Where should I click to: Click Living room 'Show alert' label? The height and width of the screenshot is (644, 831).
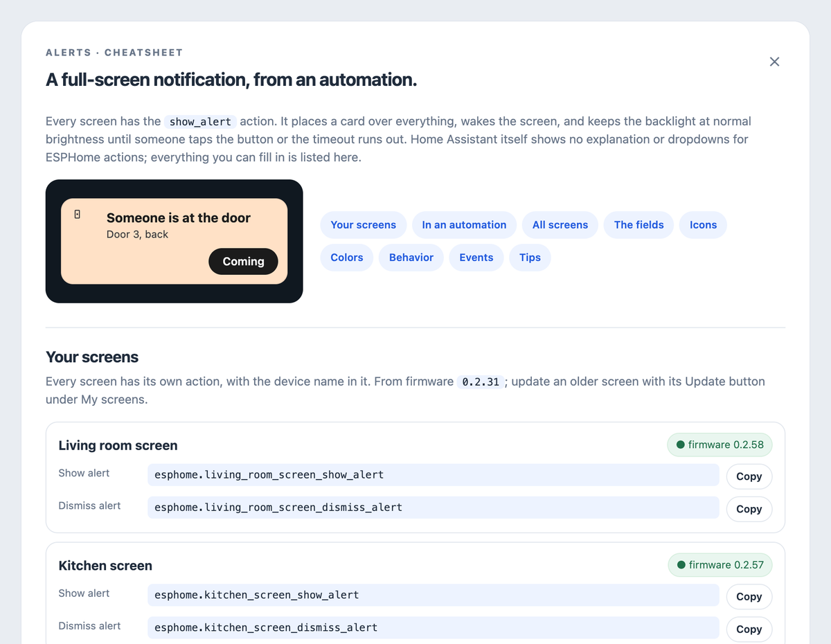[84, 473]
